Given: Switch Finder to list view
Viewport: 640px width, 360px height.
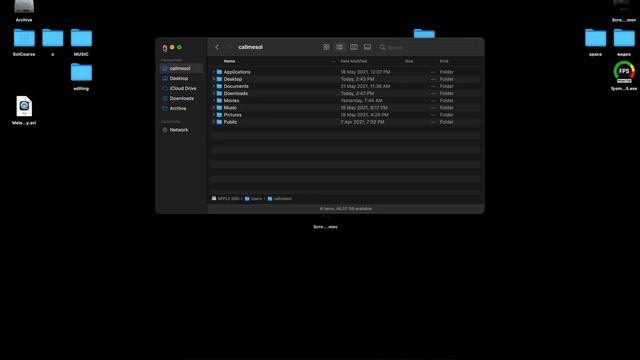Looking at the screenshot, I should pyautogui.click(x=339, y=47).
